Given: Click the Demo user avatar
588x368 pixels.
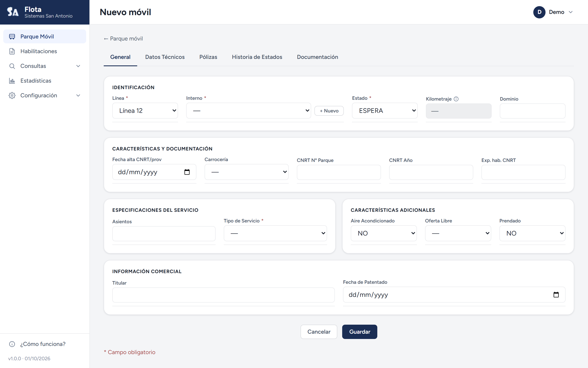Looking at the screenshot, I should [x=539, y=12].
